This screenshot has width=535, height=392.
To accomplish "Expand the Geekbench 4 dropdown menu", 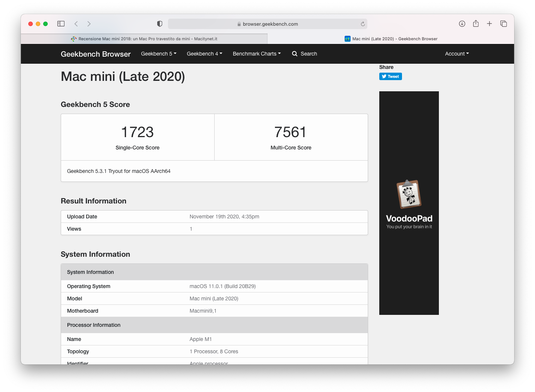I will pyautogui.click(x=205, y=54).
